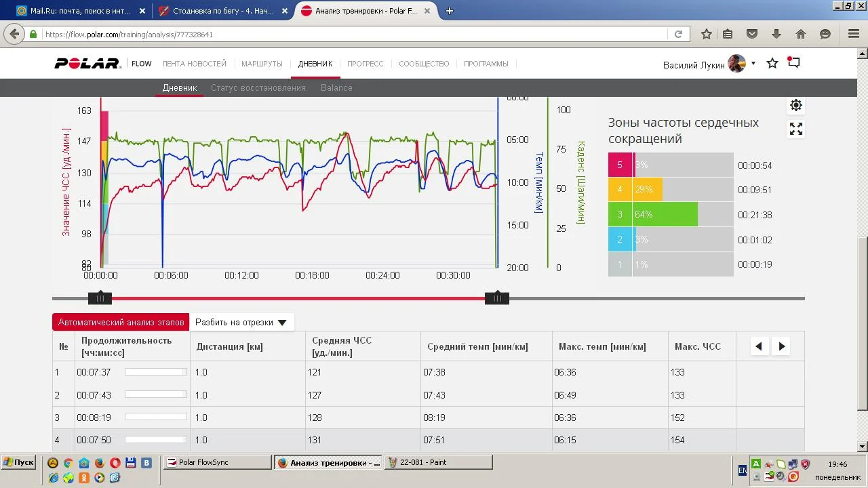Open the Василий Лукин profile dropdown arrow
The height and width of the screenshot is (488, 868).
coord(753,64)
